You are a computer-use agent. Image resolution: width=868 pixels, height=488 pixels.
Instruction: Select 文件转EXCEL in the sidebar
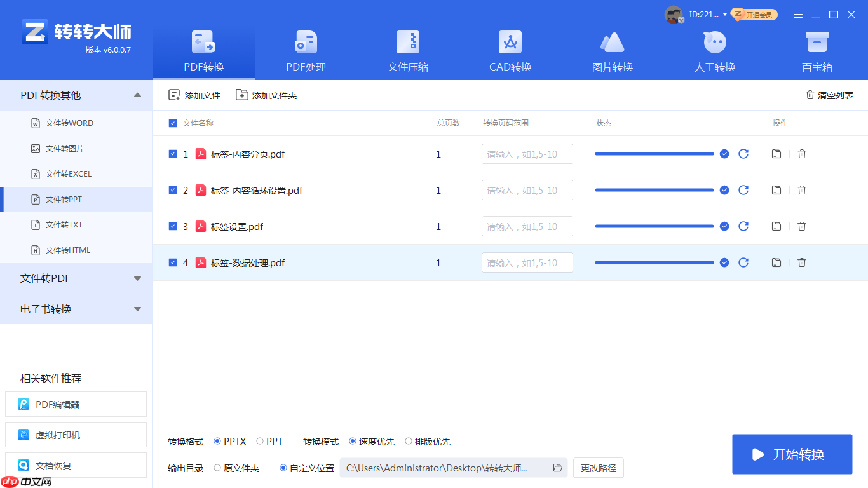point(76,174)
